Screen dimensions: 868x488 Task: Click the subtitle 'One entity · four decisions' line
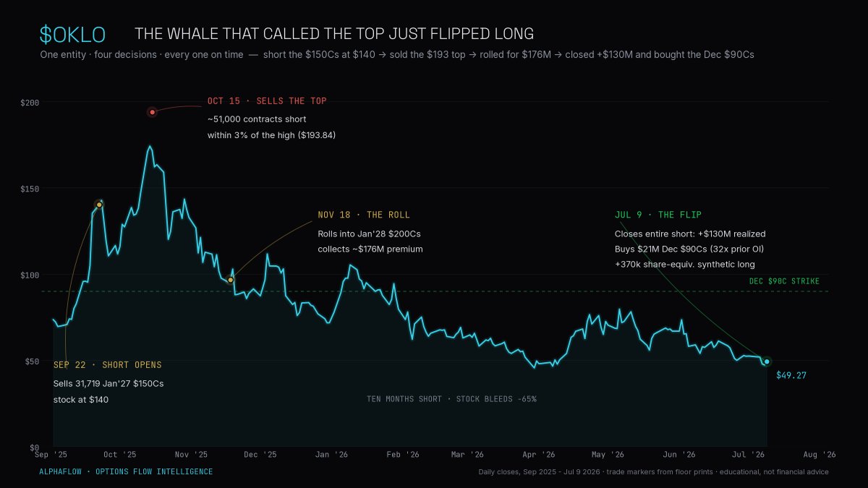tap(397, 55)
